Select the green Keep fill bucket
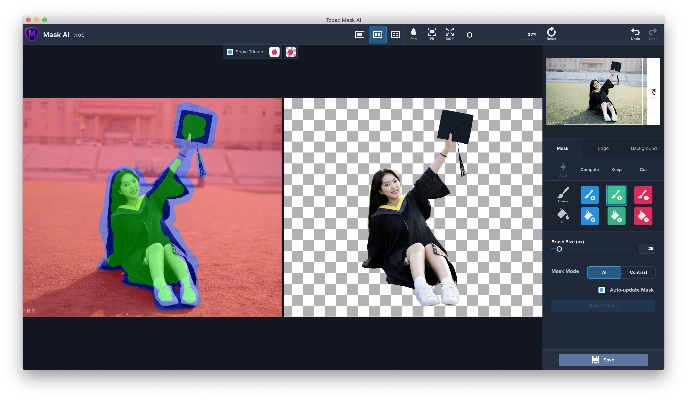The height and width of the screenshot is (400, 687). coord(616,216)
